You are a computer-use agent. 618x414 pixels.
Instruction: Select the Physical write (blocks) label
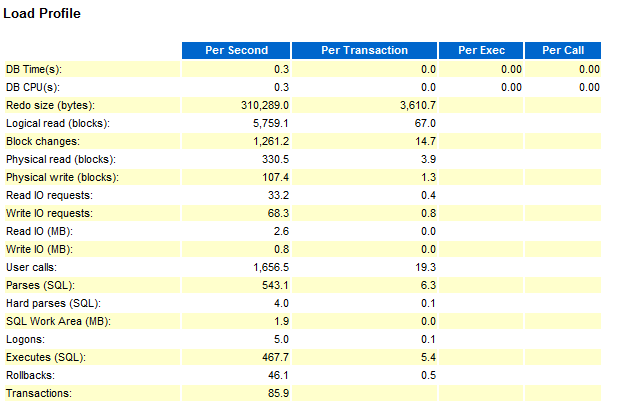click(62, 178)
